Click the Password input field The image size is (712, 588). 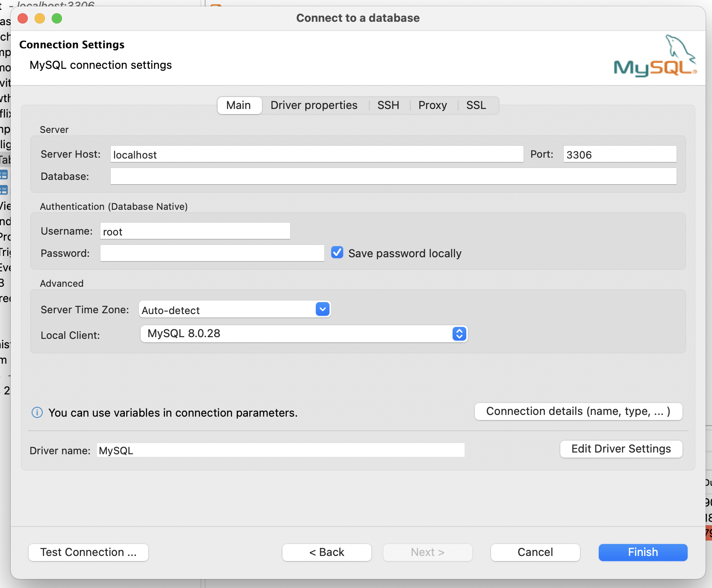click(212, 253)
